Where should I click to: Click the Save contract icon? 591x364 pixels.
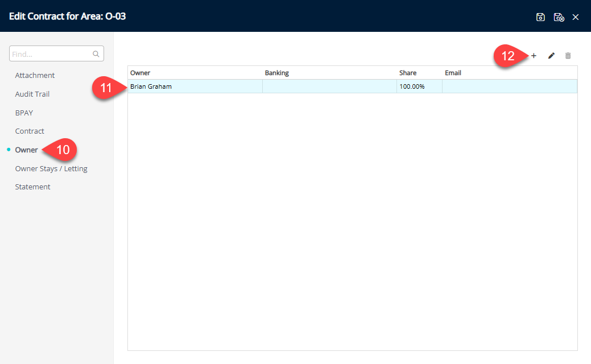coord(540,17)
